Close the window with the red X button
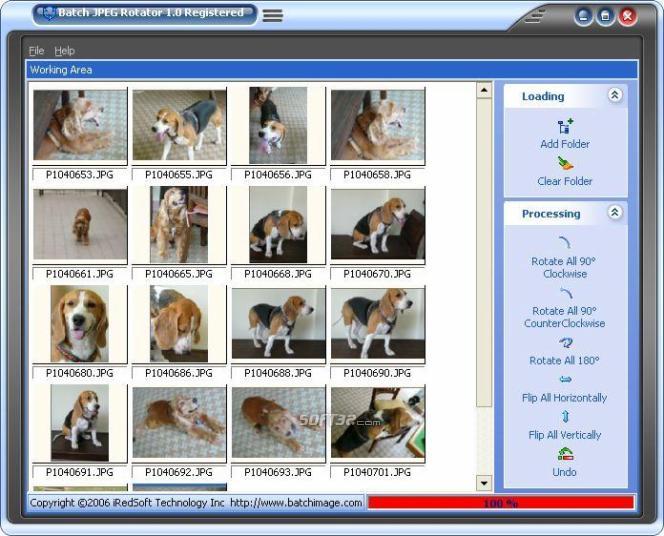 628,17
